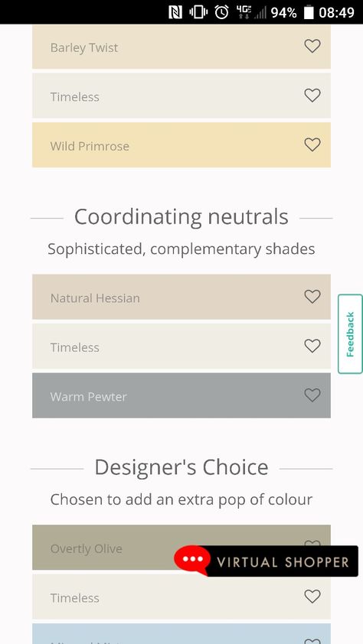This screenshot has width=363, height=644.
Task: Select the Overtly Olive colour swatch
Action: click(103, 547)
